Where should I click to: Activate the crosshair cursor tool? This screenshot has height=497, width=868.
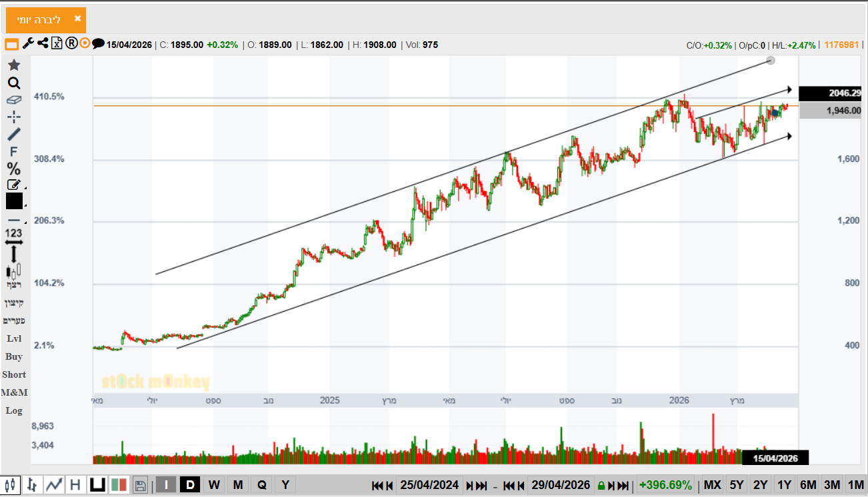14,117
